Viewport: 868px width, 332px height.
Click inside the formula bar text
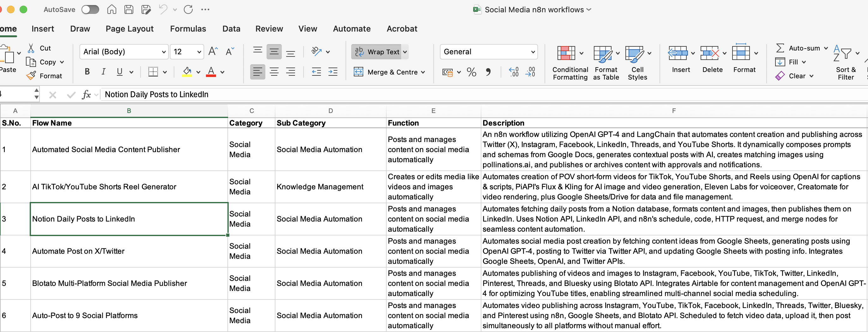click(157, 95)
